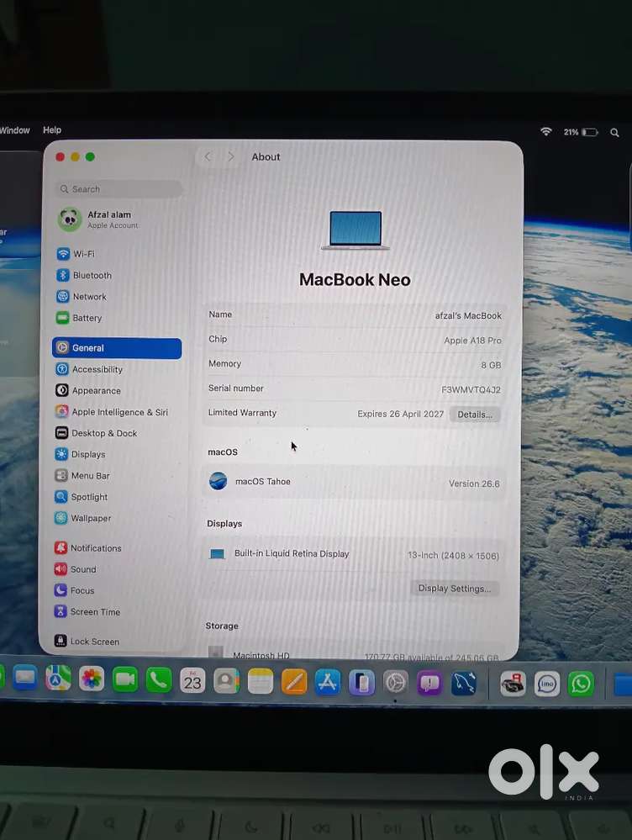
Task: Go back with the left chevron
Action: pos(208,156)
